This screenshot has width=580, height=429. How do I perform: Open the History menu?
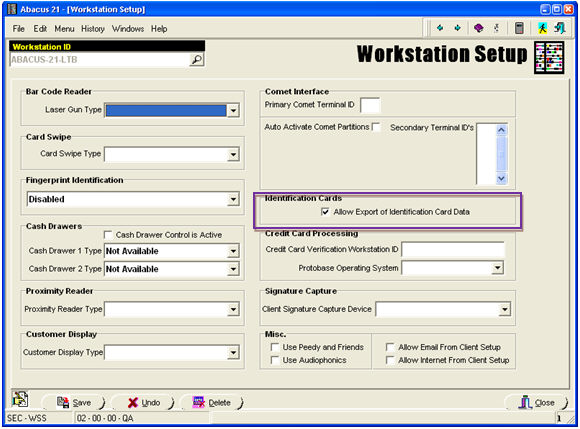[93, 29]
